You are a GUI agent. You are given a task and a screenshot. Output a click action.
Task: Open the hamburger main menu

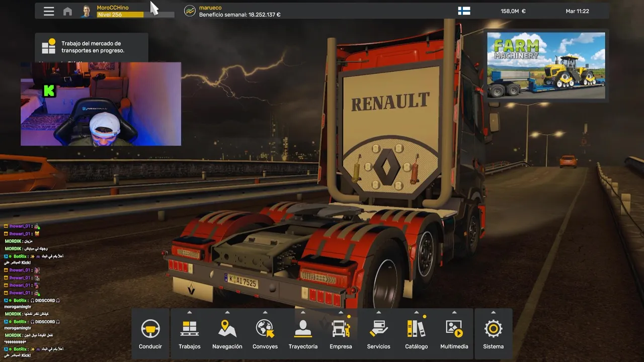point(49,11)
